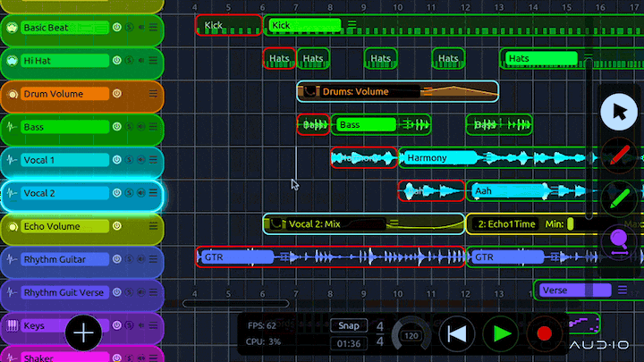Select the Drum Volume automation track
This screenshot has height=362, width=644.
(x=63, y=94)
